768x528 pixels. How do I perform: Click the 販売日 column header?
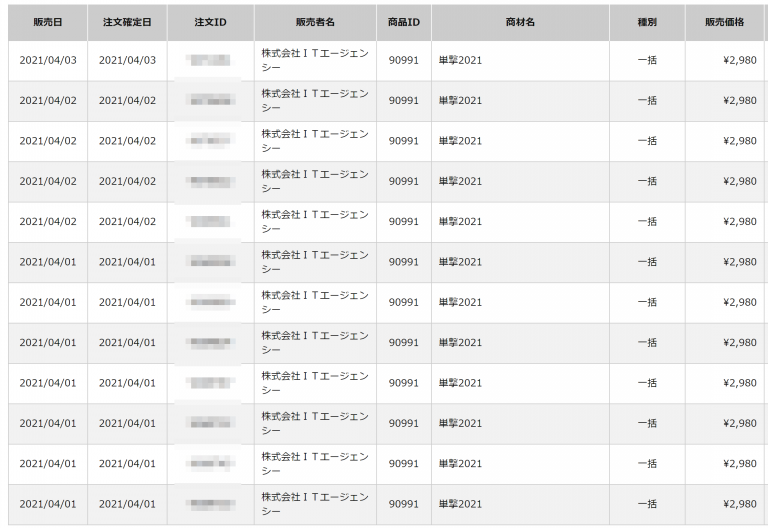pos(47,22)
